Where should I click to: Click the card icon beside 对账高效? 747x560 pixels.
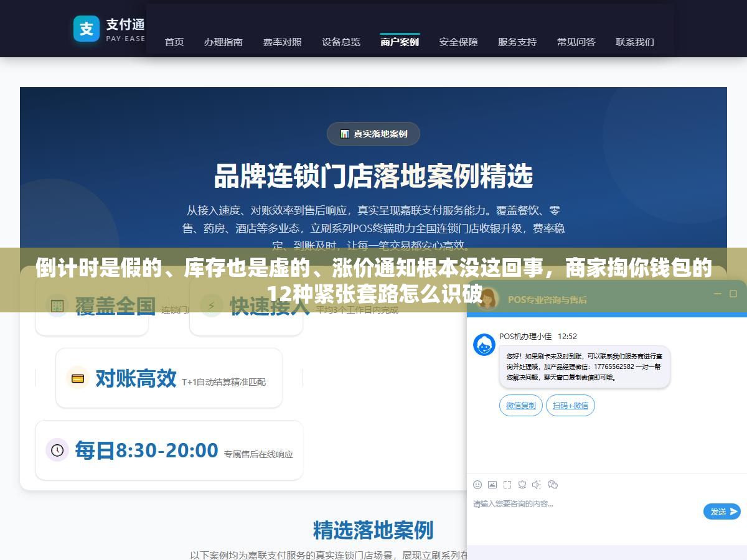(x=78, y=378)
